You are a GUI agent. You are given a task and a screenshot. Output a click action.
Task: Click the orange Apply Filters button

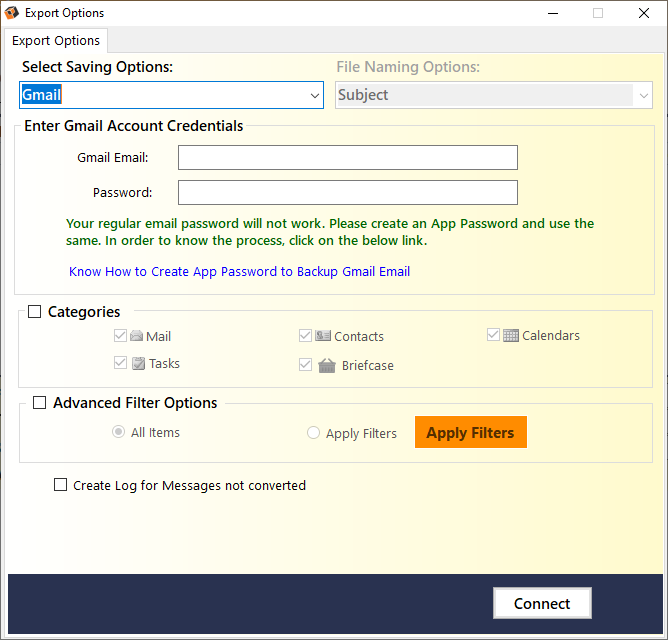[471, 432]
